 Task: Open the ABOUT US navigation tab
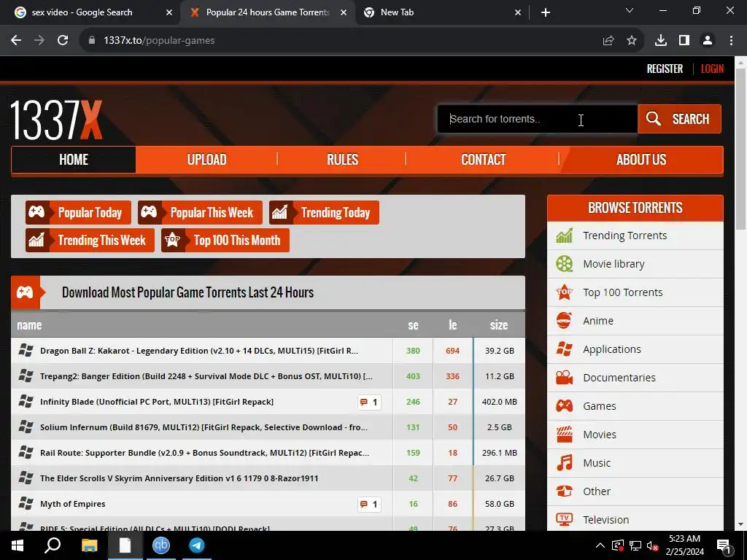641,160
